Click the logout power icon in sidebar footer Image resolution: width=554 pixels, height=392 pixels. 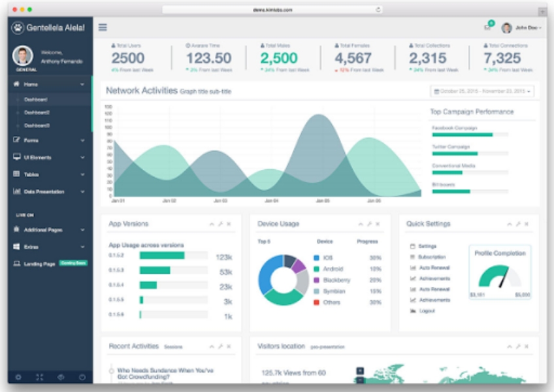click(82, 377)
